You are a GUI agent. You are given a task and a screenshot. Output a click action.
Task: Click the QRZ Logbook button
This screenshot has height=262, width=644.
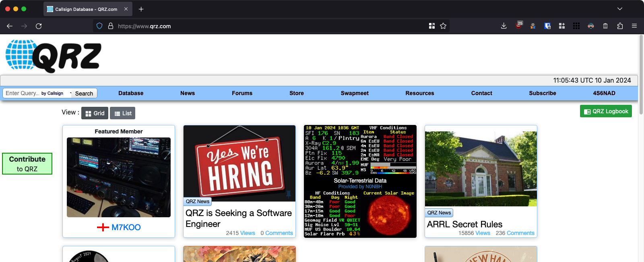tap(606, 111)
